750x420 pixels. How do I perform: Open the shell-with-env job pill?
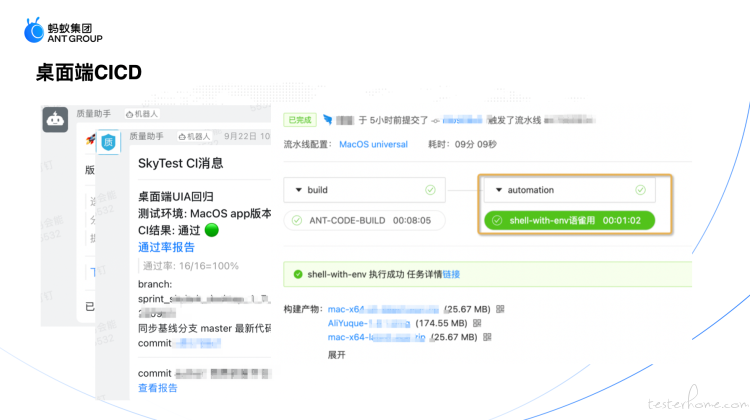(570, 221)
